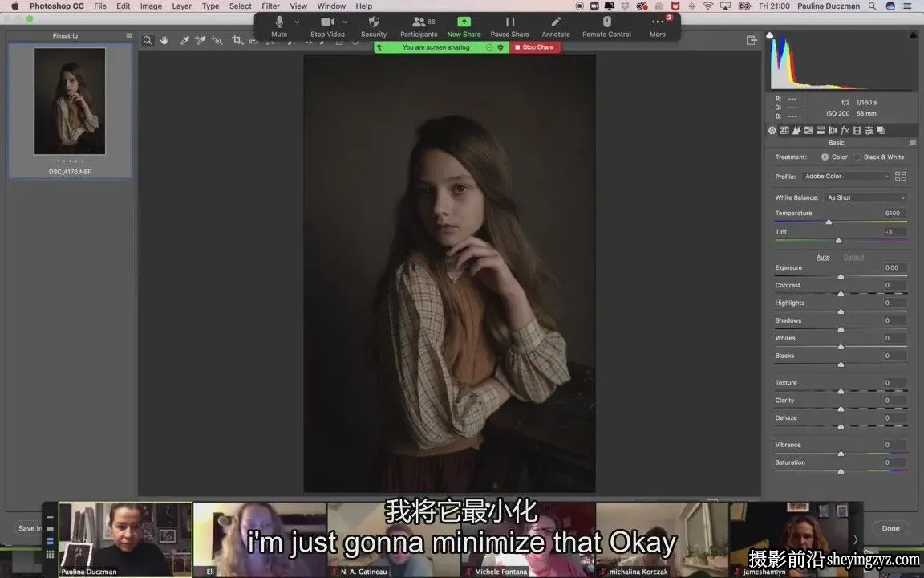
Task: Select the Crop tool
Action: [237, 40]
